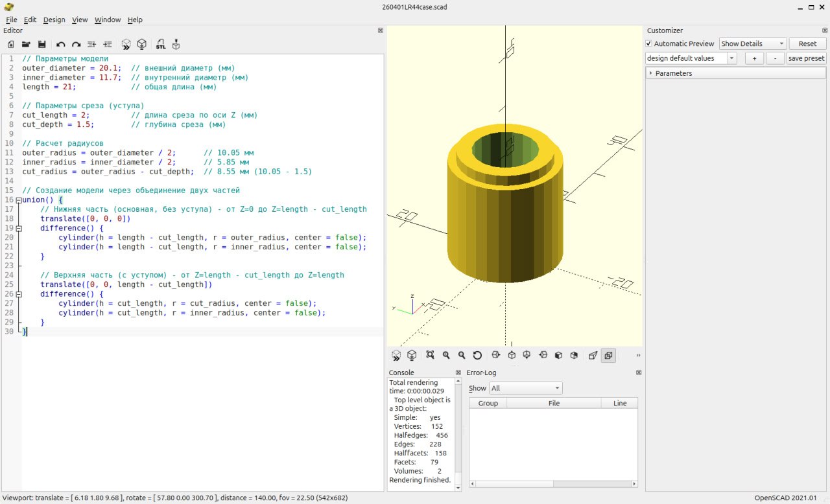Image resolution: width=830 pixels, height=504 pixels.
Task: Click the View All icon in viewport toolbar
Action: (430, 355)
